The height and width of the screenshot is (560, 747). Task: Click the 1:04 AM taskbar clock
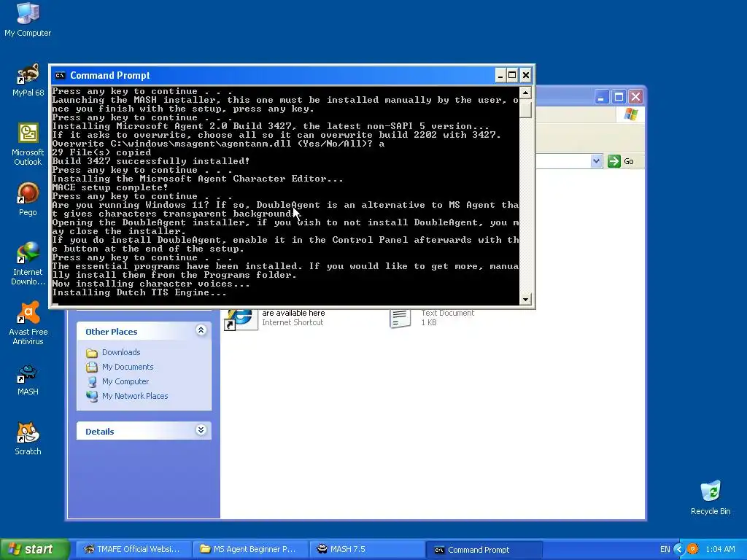coord(720,550)
